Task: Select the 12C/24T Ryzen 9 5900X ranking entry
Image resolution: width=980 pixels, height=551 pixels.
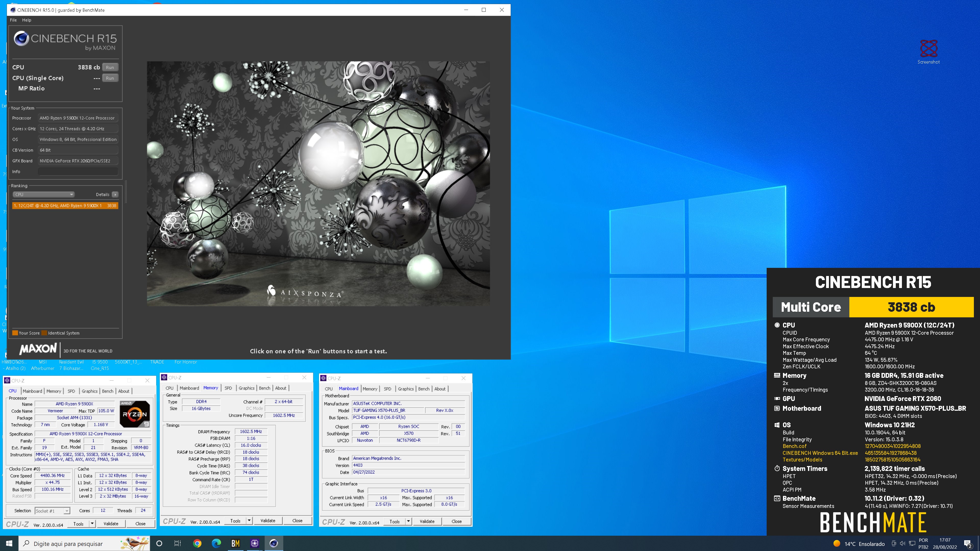Action: click(65, 206)
